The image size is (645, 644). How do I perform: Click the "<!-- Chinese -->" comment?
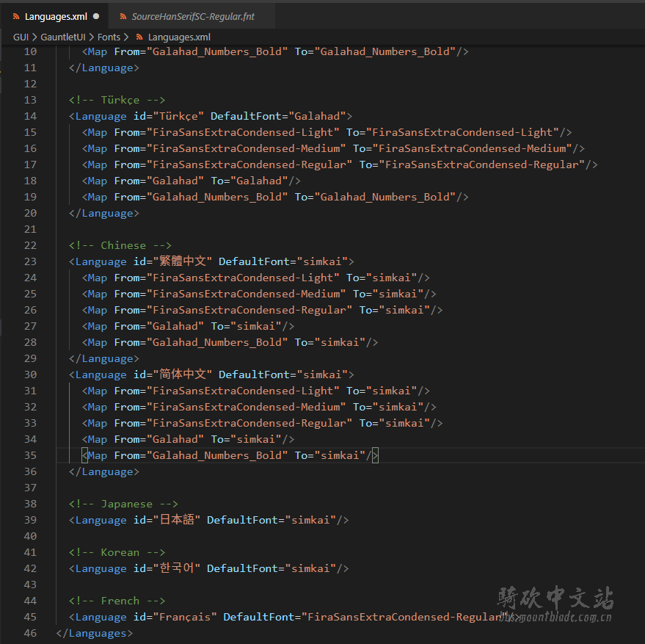[120, 245]
